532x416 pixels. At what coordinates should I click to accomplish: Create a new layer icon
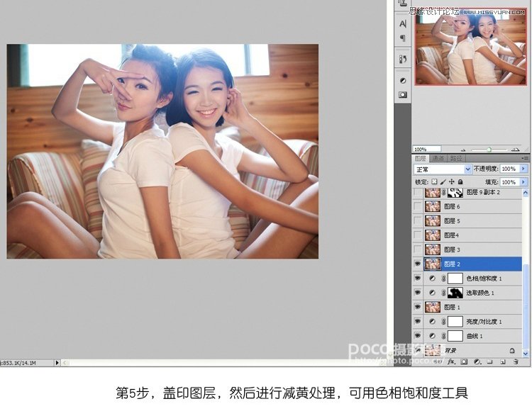(x=503, y=361)
